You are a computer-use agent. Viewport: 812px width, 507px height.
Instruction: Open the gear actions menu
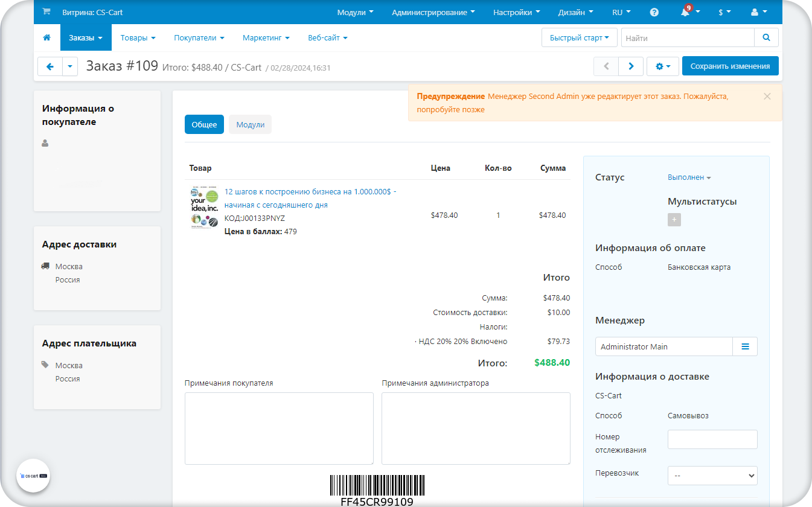pos(663,66)
